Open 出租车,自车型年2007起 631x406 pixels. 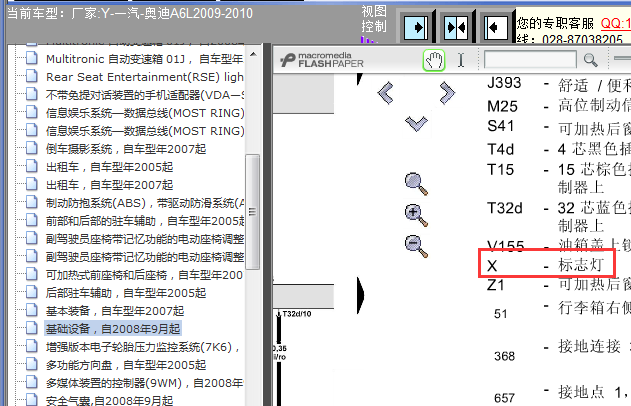pos(109,185)
